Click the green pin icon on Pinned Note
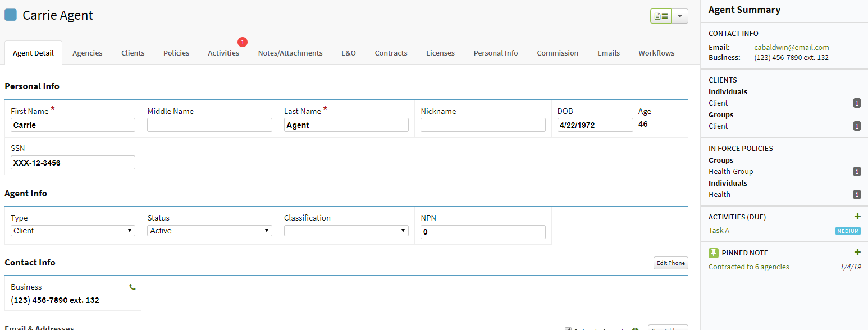 [x=713, y=253]
